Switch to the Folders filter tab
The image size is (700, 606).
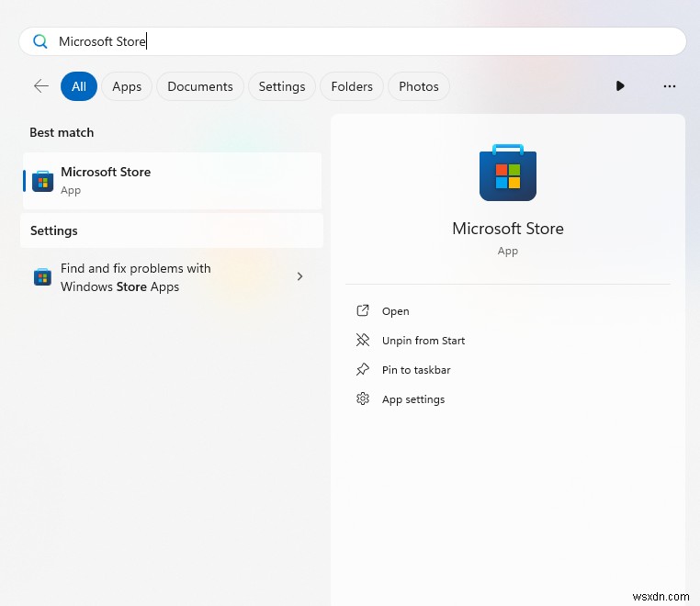click(352, 86)
